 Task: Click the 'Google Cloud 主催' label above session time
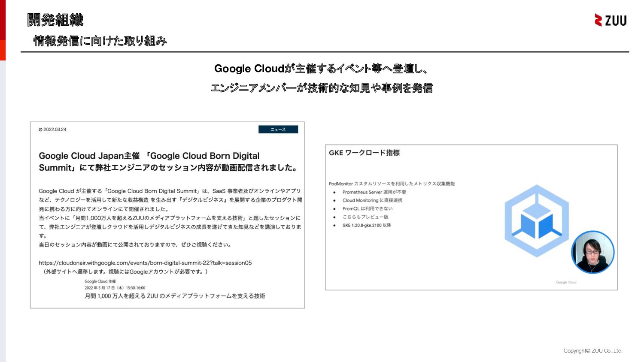point(100,281)
